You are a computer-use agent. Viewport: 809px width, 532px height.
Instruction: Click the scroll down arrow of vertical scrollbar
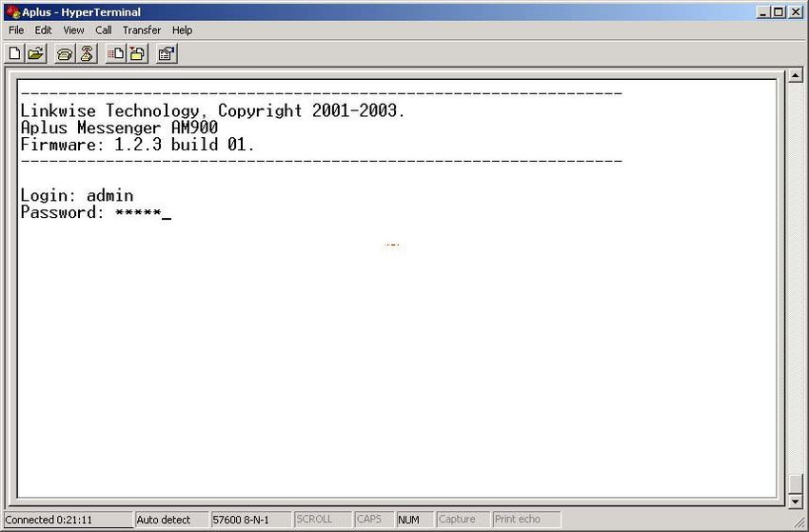click(x=796, y=501)
